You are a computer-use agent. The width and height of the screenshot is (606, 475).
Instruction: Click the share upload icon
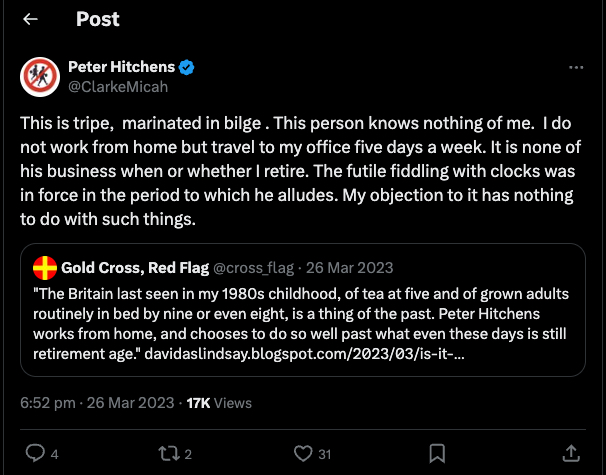[571, 453]
